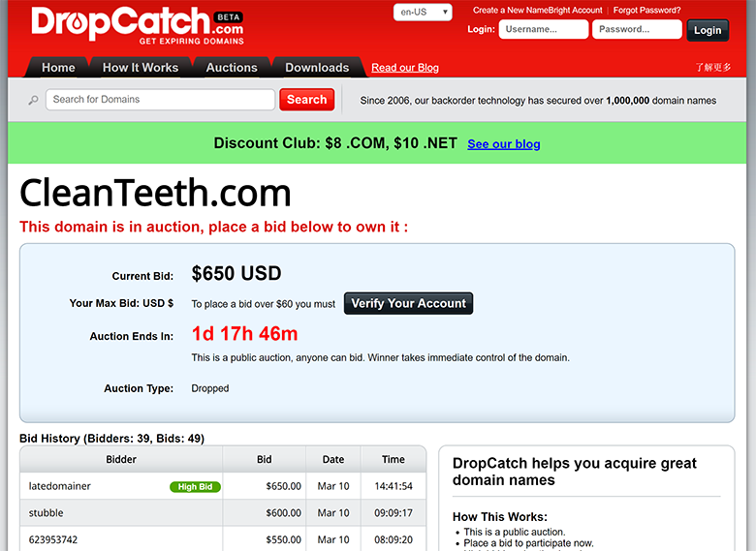Select bidder name latedomainer
The image size is (756, 551).
click(x=60, y=486)
